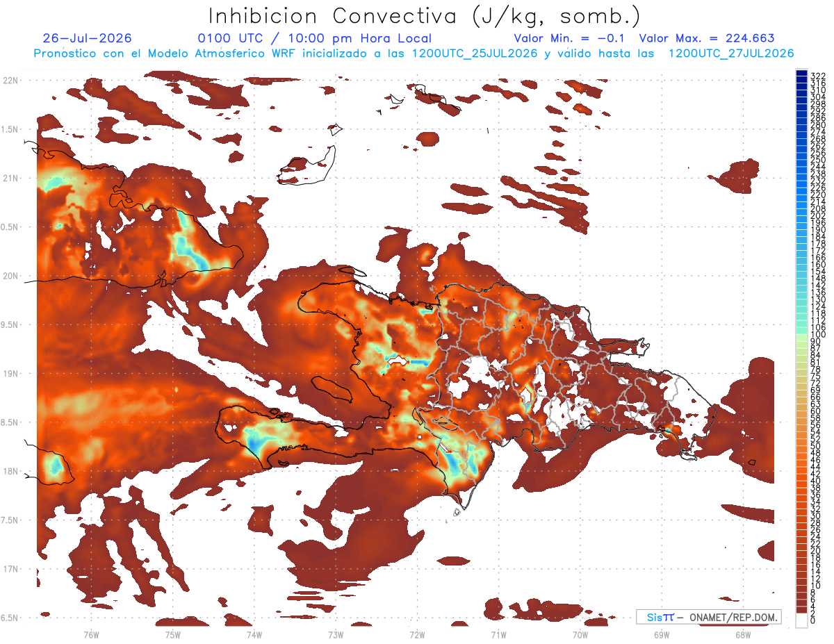Click the '76W' longitude label
834x644 pixels.
tap(91, 634)
